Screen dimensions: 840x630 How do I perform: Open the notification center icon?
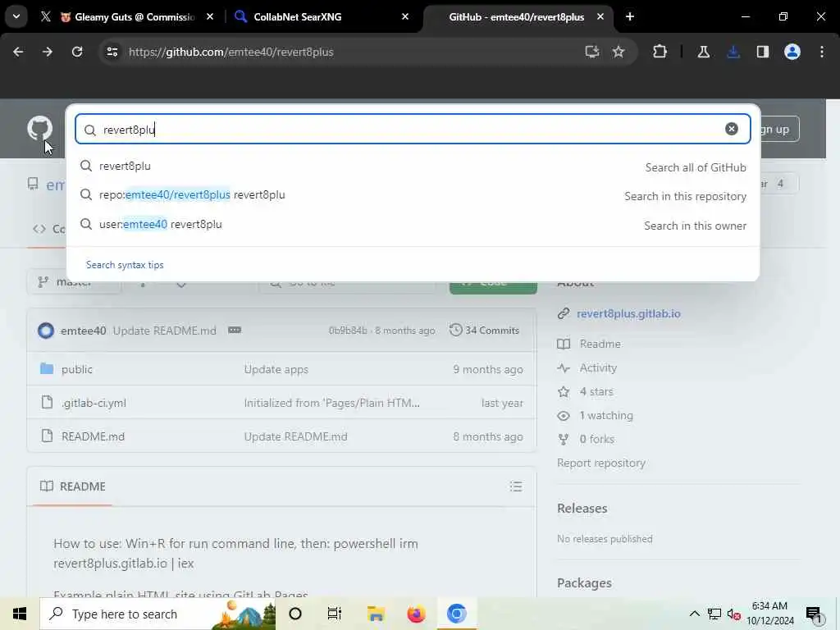coord(814,614)
